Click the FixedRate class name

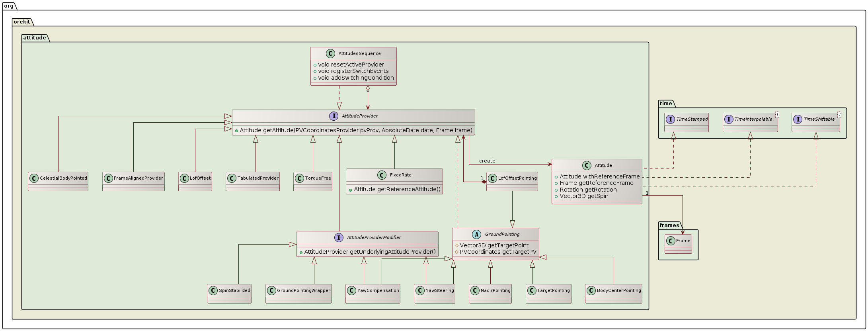click(x=401, y=175)
